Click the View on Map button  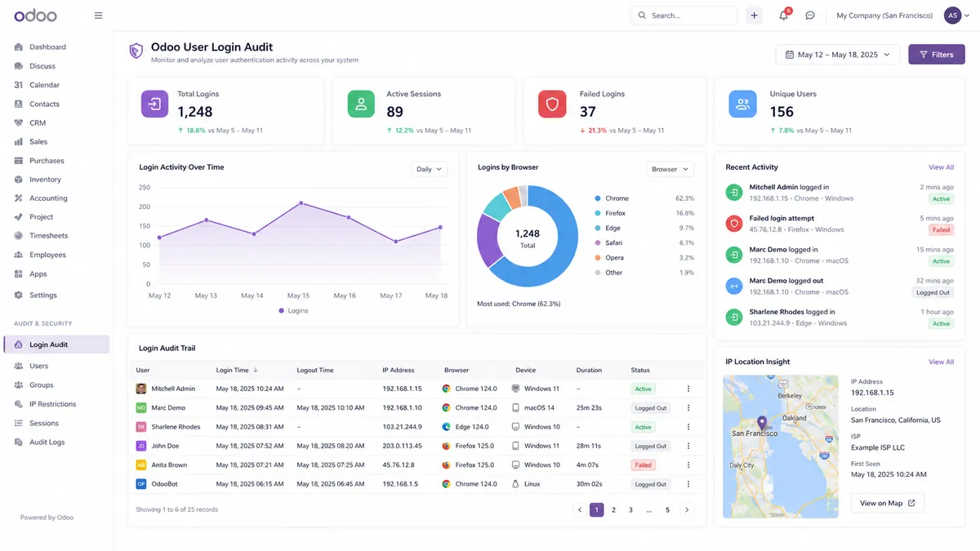pyautogui.click(x=888, y=503)
